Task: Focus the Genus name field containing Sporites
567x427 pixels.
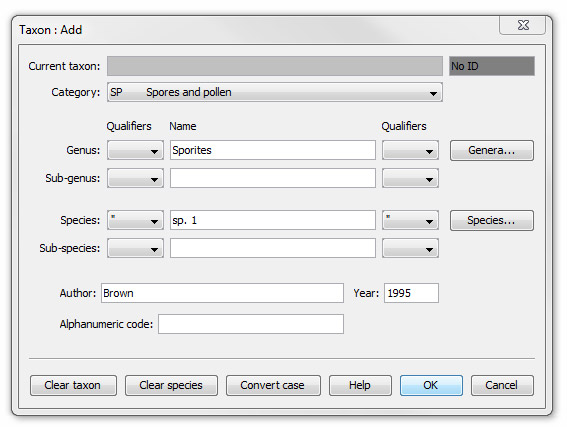Action: click(273, 150)
